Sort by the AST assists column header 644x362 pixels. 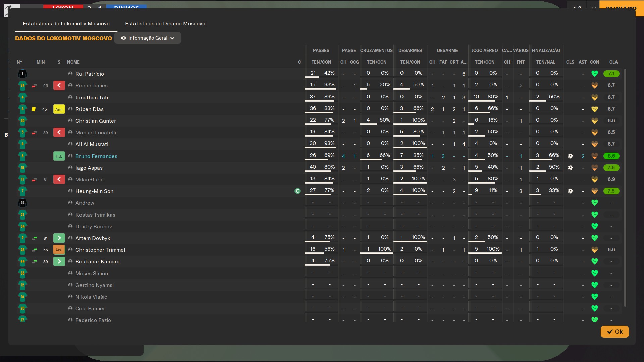583,62
